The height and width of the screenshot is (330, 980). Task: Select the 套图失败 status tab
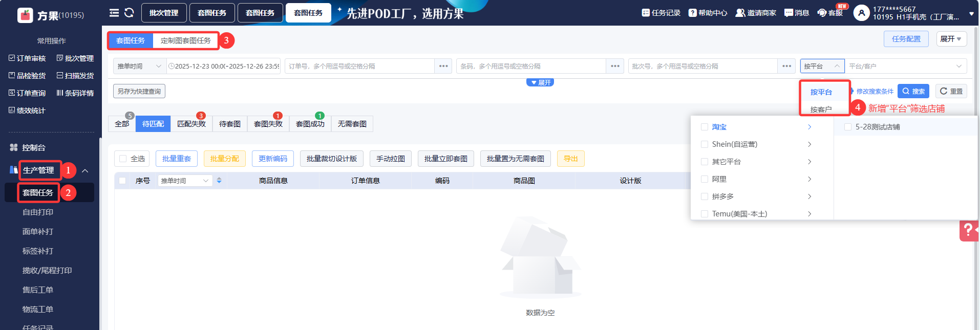(268, 124)
